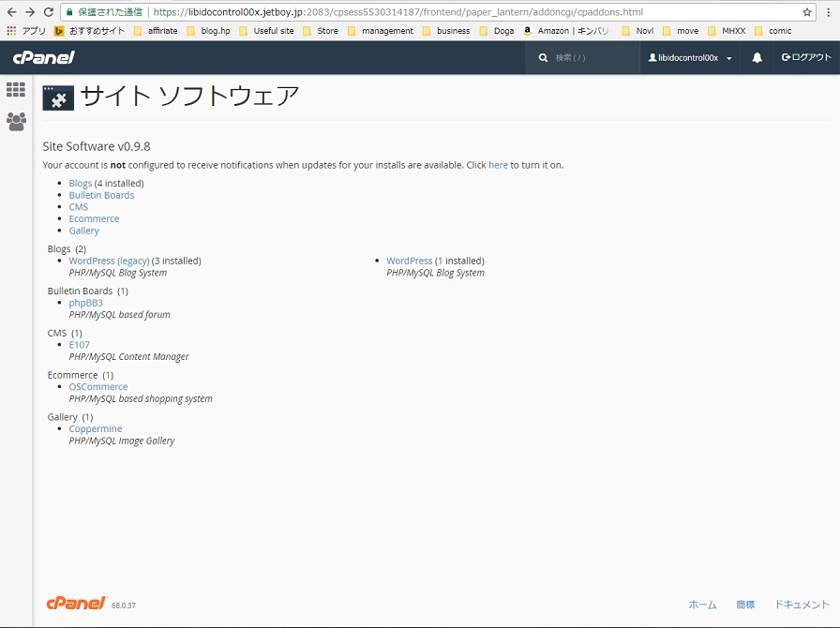
Task: Expand the libidocontrol00x user dropdown
Action: click(690, 57)
